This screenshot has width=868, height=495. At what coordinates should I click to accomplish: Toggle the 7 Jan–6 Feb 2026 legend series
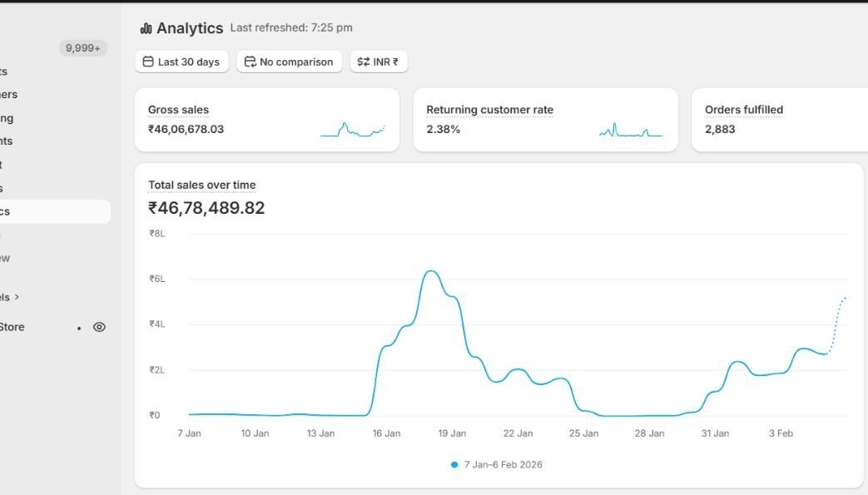click(x=497, y=464)
